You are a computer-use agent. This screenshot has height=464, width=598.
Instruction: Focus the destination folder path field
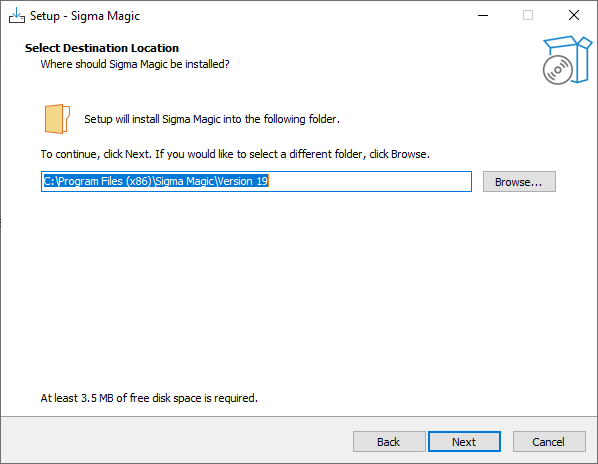(256, 181)
